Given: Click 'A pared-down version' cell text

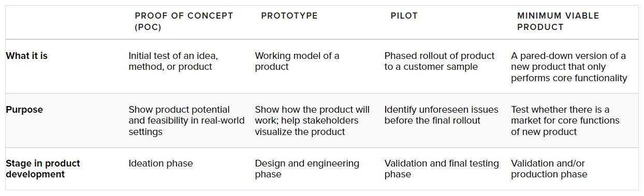Looking at the screenshot, I should (x=569, y=67).
